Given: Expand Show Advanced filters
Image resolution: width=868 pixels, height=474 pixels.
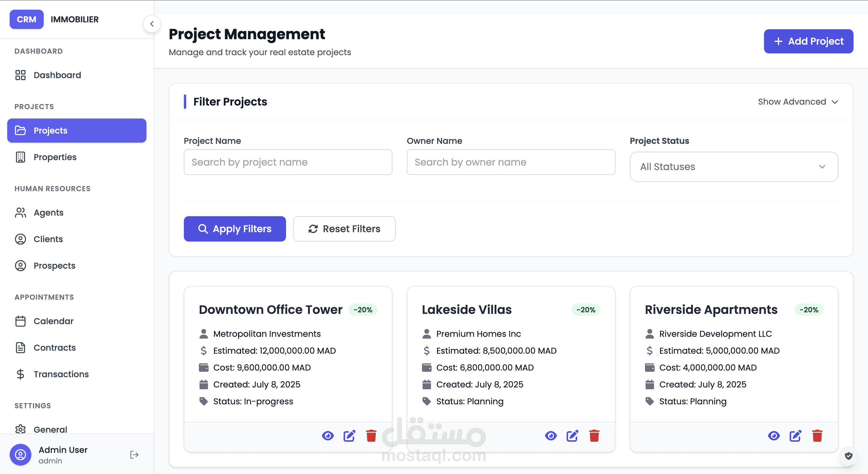Looking at the screenshot, I should pos(798,102).
